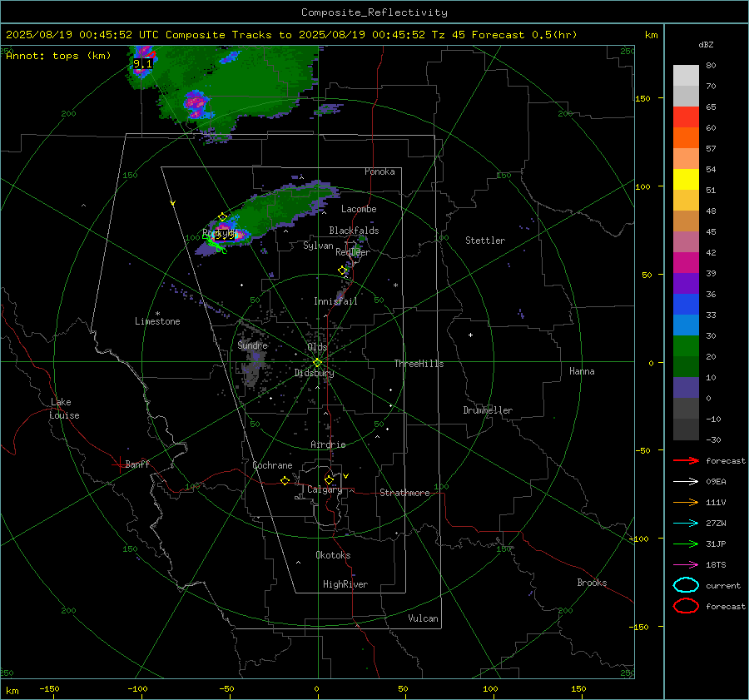Click the Airdrie city label
The width and height of the screenshot is (749, 700).
point(328,444)
